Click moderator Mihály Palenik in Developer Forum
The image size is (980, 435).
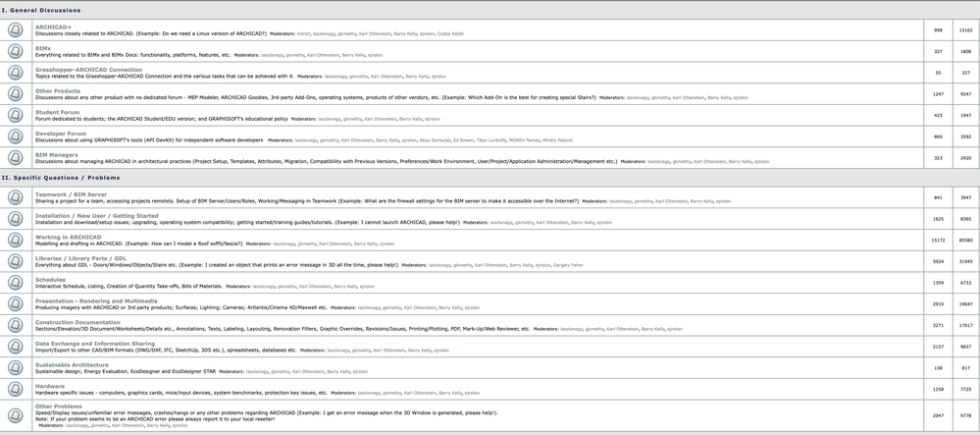pos(559,140)
